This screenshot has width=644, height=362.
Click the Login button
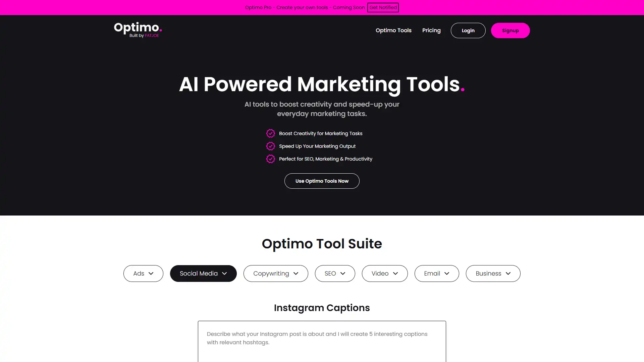click(x=468, y=31)
